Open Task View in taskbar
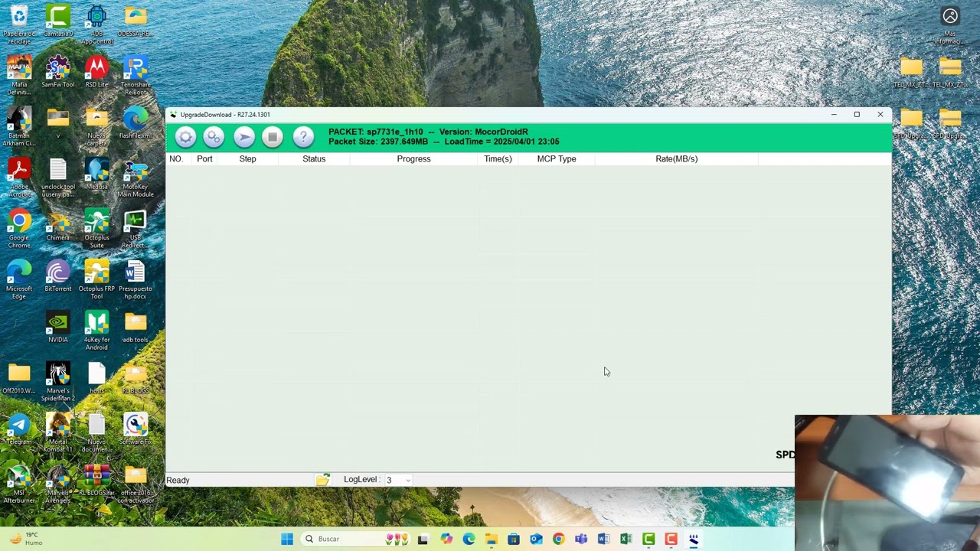 tap(423, 539)
